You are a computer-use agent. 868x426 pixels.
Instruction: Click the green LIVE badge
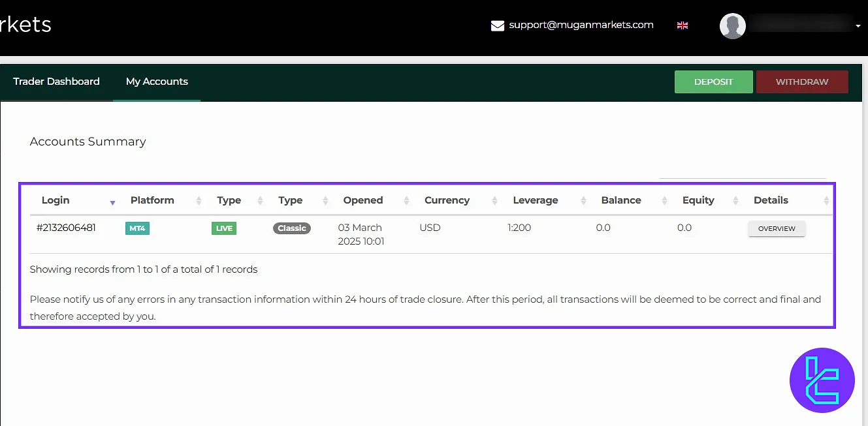223,228
